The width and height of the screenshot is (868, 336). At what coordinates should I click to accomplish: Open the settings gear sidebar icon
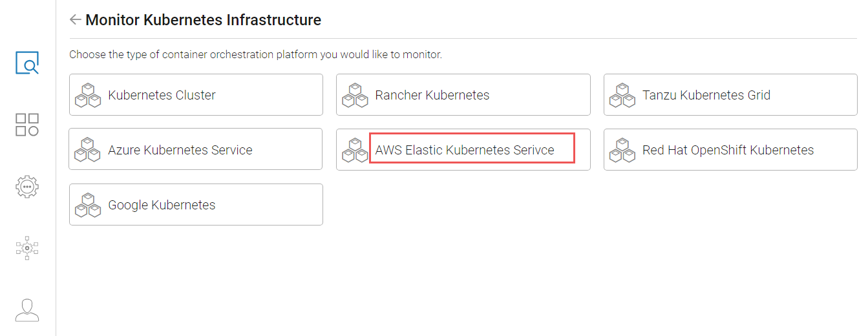(x=27, y=186)
